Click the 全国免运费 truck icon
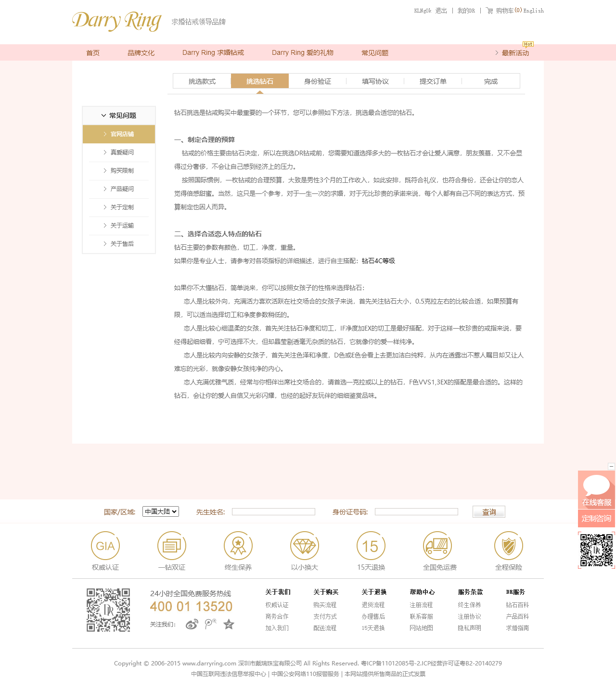 [x=437, y=546]
